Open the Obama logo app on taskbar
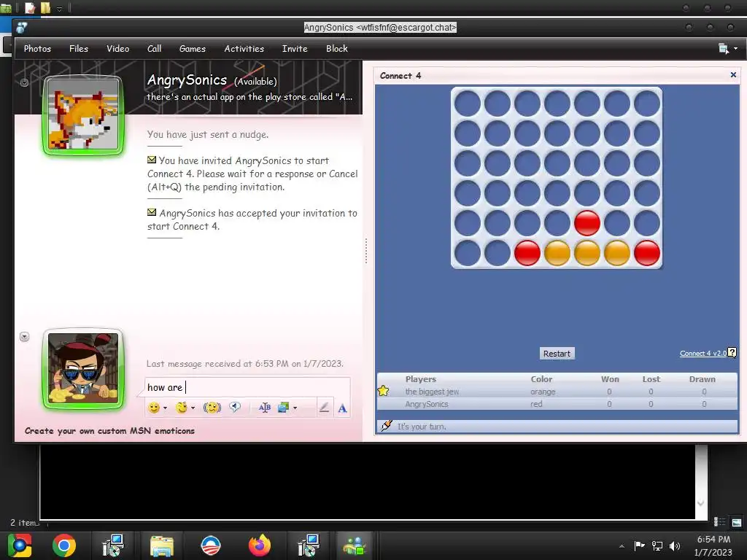This screenshot has height=560, width=747. tap(211, 545)
